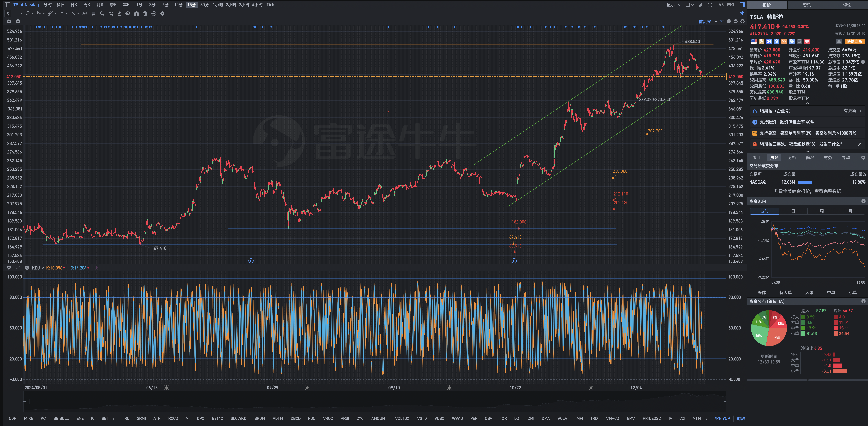Open the 显示 display dropdown
This screenshot has height=426, width=868.
point(673,5)
